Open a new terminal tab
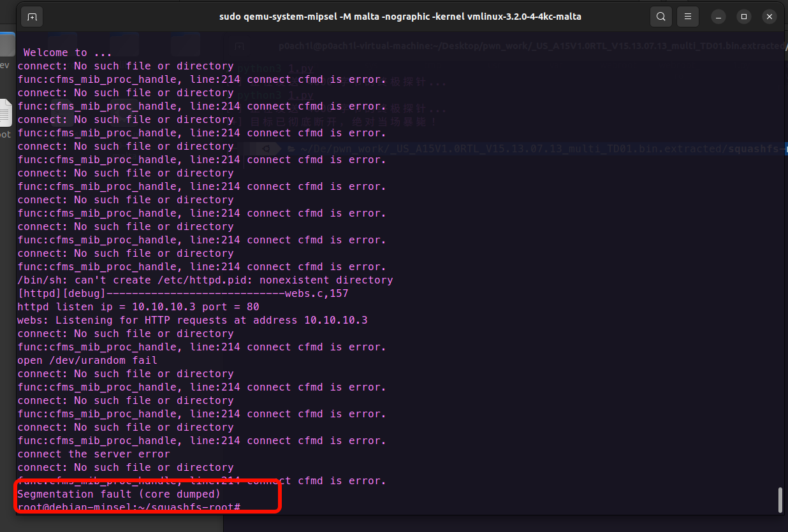 [x=32, y=17]
